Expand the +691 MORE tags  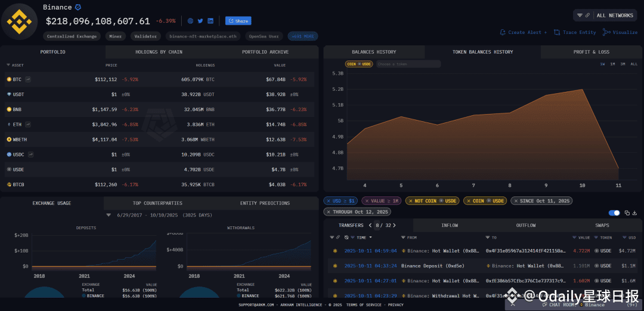(x=303, y=36)
